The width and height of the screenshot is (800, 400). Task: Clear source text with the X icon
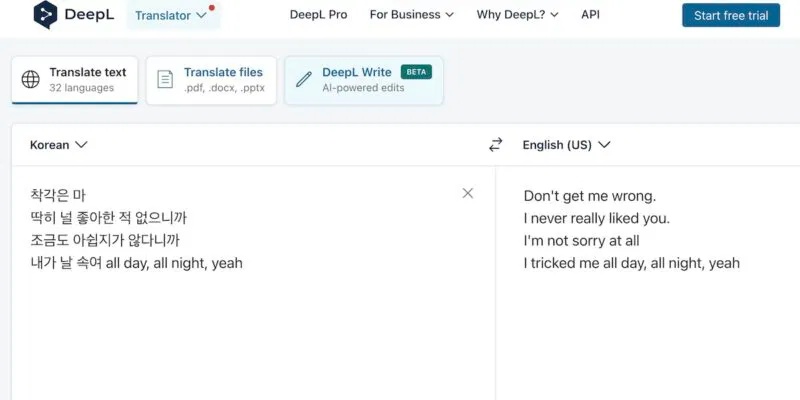click(x=468, y=193)
